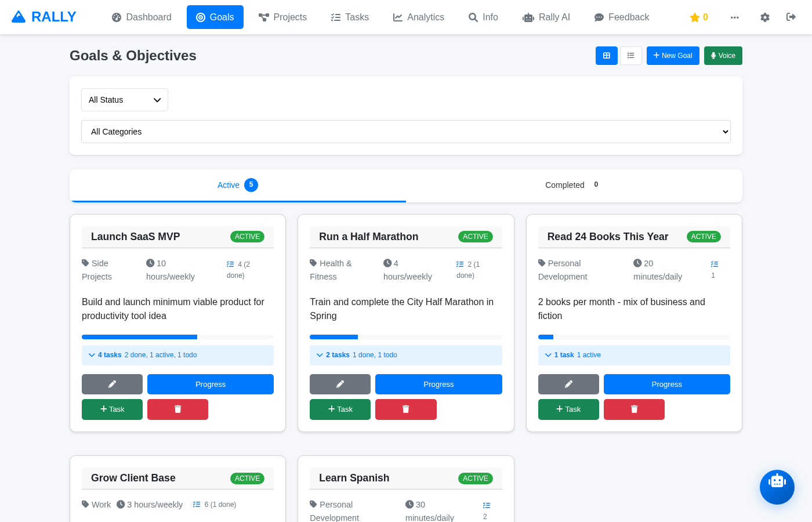The height and width of the screenshot is (522, 812).
Task: Open the All Categories dropdown
Action: (x=405, y=132)
